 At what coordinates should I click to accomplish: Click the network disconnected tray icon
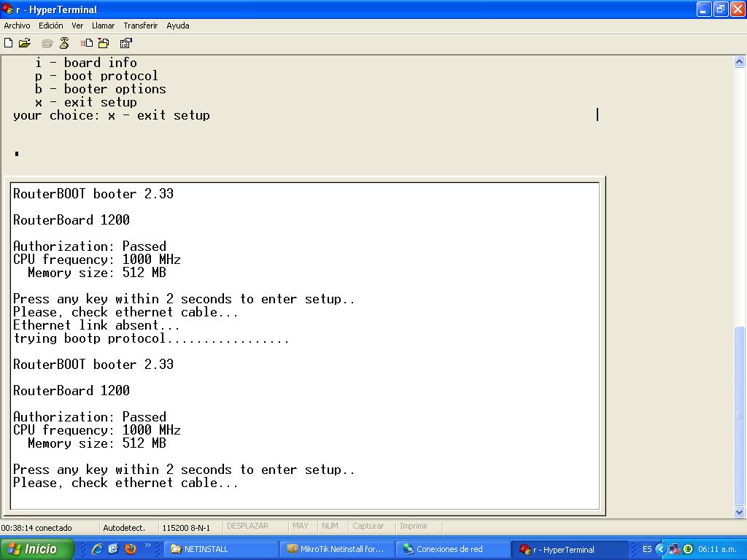[x=674, y=550]
